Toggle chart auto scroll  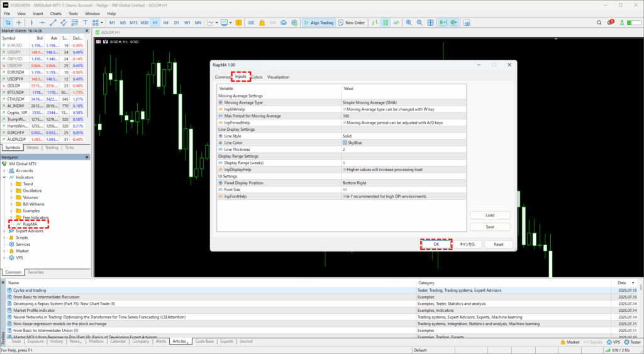(x=443, y=23)
